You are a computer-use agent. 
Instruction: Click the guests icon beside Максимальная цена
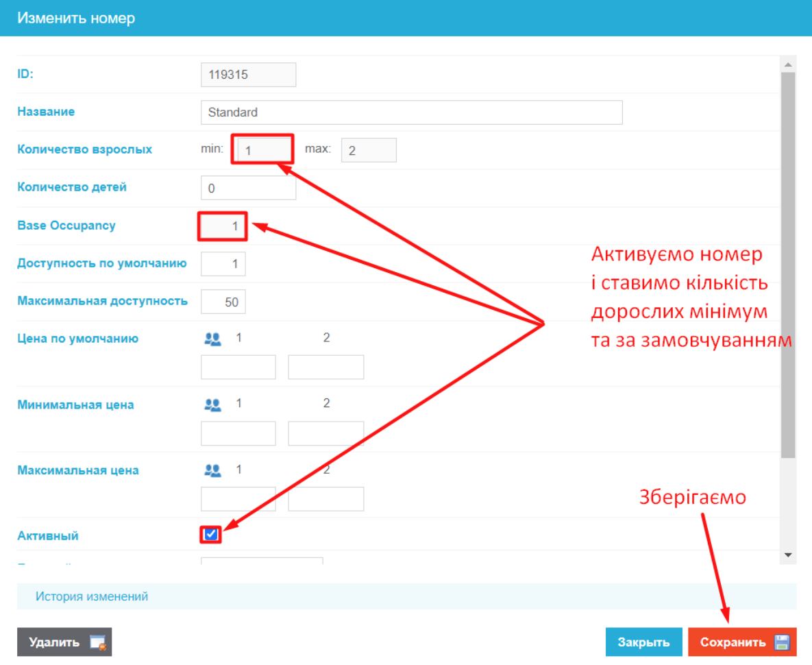coord(213,470)
